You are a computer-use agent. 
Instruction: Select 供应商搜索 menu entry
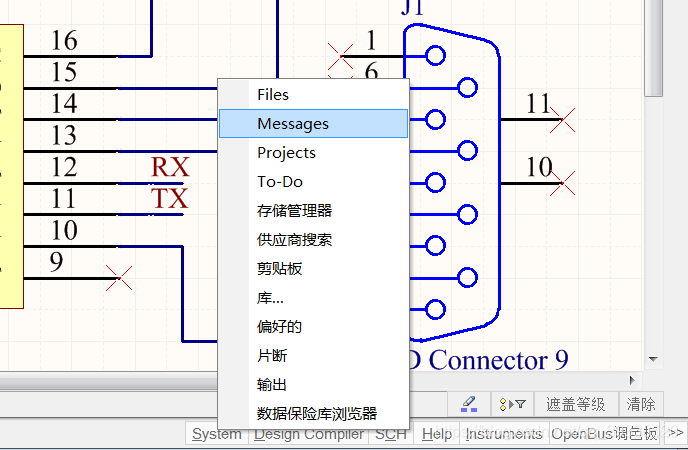pyautogui.click(x=313, y=239)
